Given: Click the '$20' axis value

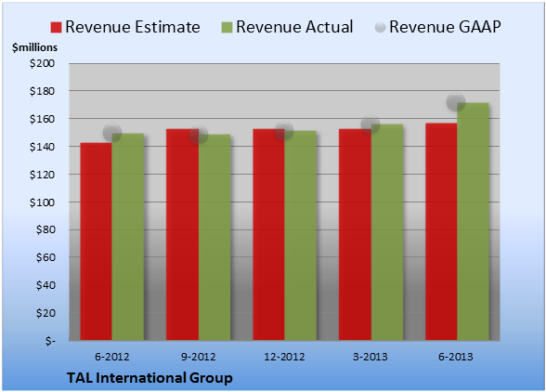Looking at the screenshot, I should (45, 313).
